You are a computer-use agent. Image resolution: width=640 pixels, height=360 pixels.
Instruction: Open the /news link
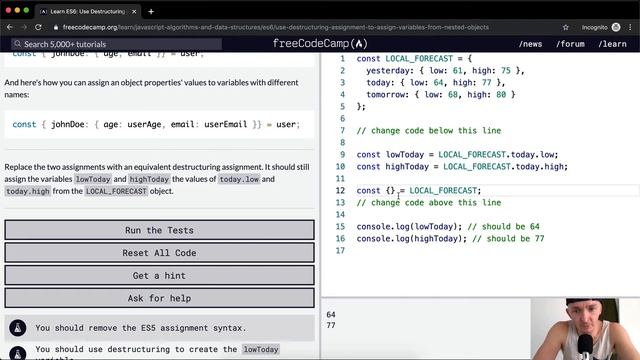tap(530, 44)
